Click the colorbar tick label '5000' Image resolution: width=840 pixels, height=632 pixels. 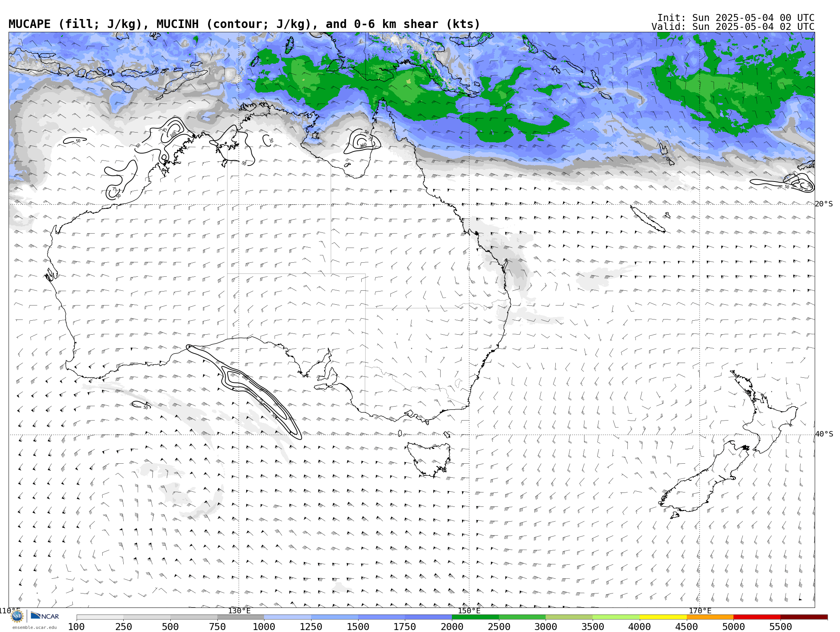(733, 627)
